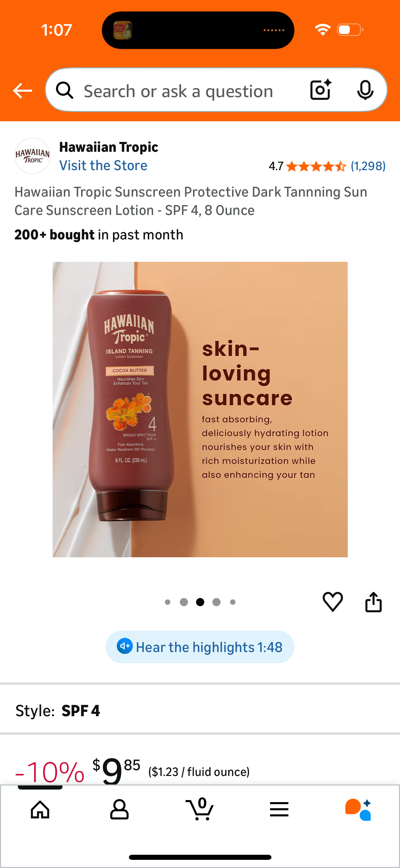Tap the microphone voice search icon
Image resolution: width=400 pixels, height=868 pixels.
[x=365, y=90]
